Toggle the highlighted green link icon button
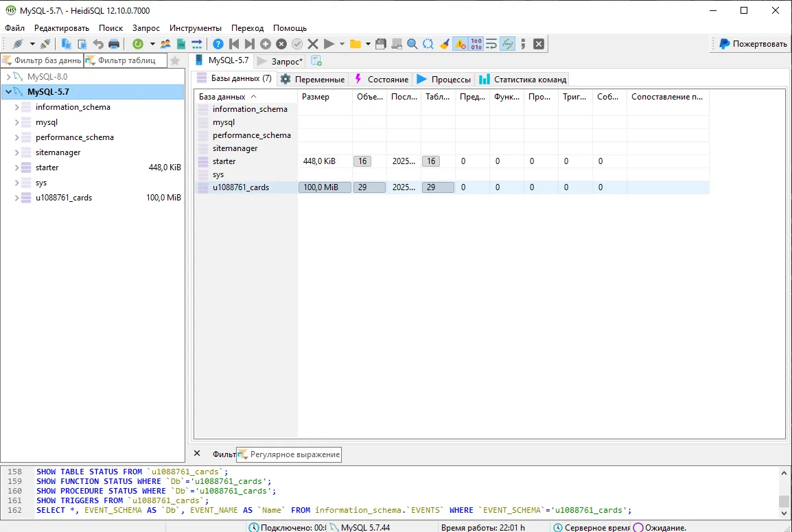The width and height of the screenshot is (792, 532). [508, 44]
